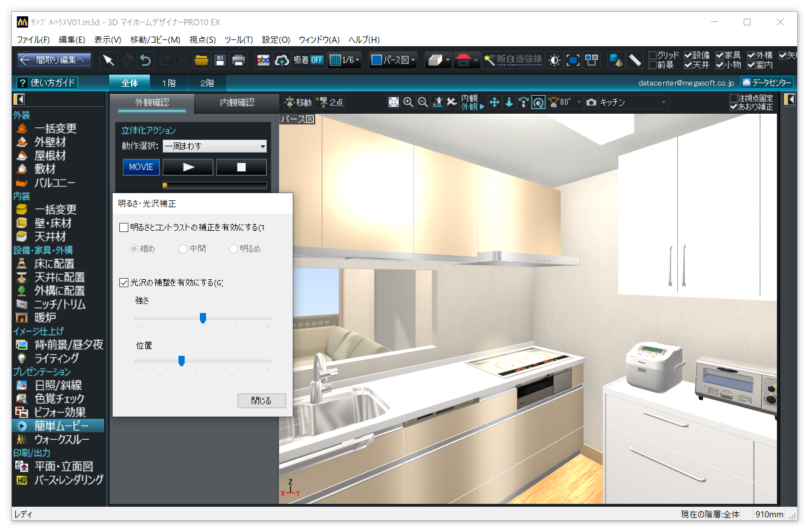Click the measuring ruler tool icon
This screenshot has width=809, height=532.
pos(635,60)
